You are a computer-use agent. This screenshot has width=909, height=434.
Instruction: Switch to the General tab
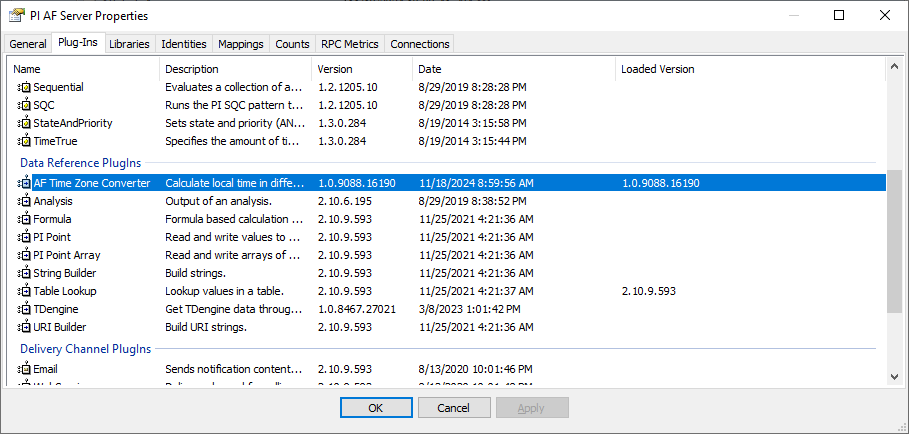(x=28, y=44)
